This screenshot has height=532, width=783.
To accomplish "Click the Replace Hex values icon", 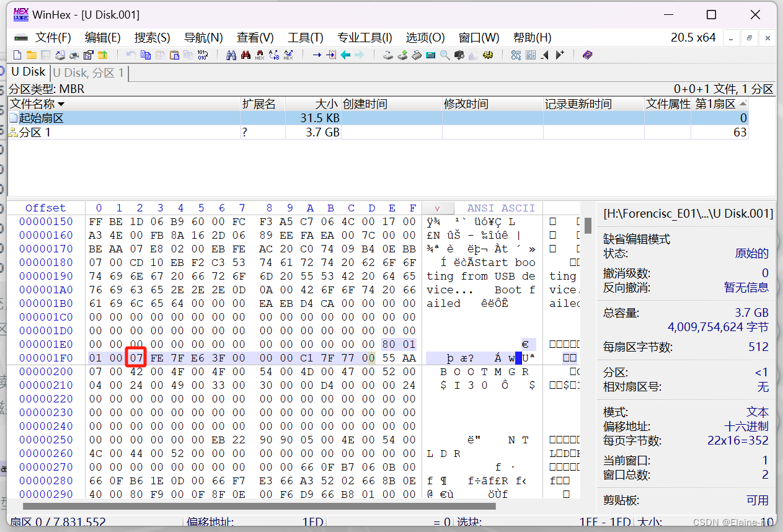I will (288, 55).
